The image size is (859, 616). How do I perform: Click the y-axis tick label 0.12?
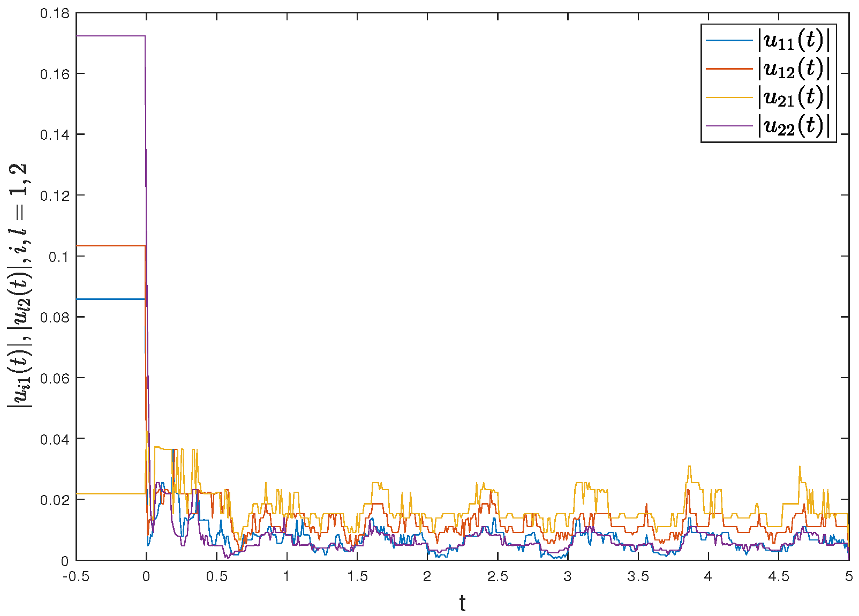(x=55, y=196)
